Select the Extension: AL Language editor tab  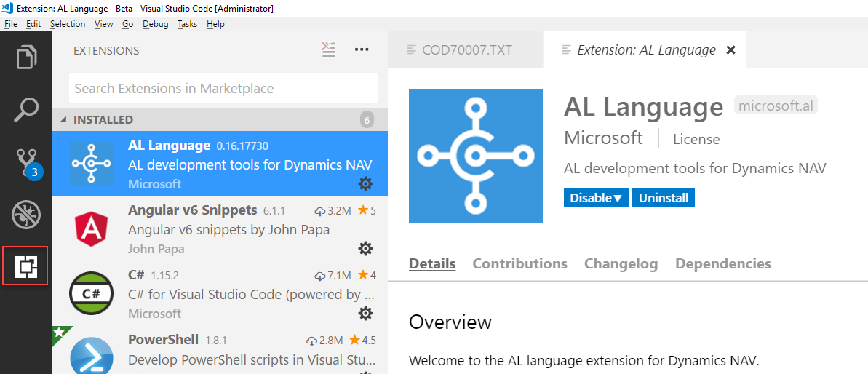[645, 49]
